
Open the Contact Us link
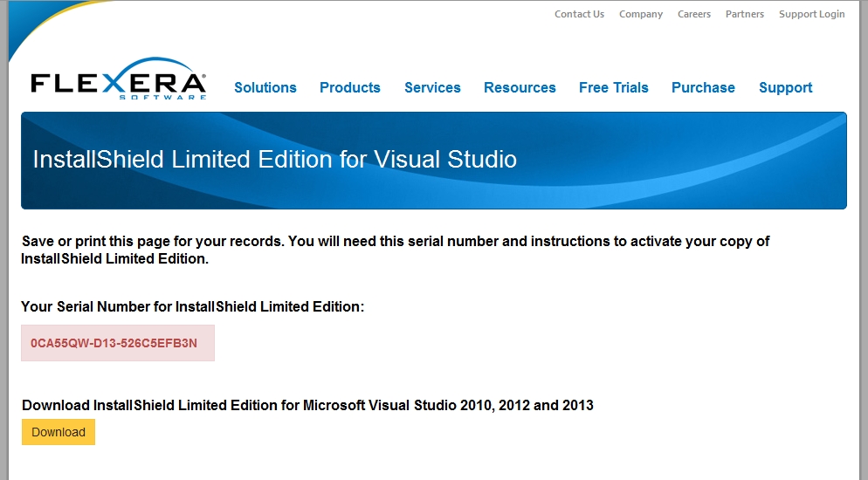click(x=579, y=14)
